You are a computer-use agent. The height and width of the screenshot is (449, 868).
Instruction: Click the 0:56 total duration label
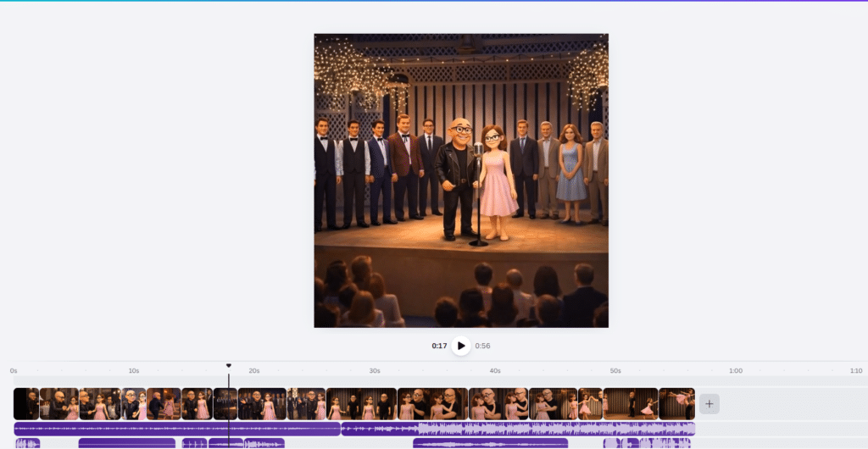(x=482, y=346)
